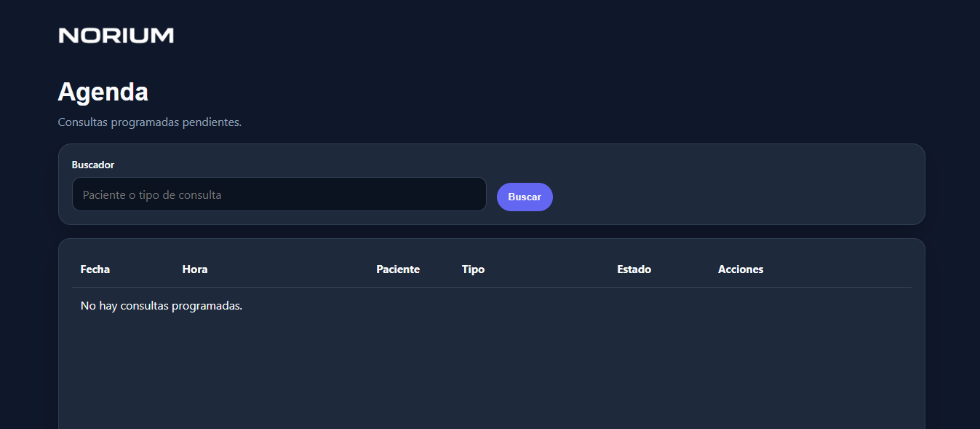980x429 pixels.
Task: Select the Hora column header
Action: click(x=195, y=269)
